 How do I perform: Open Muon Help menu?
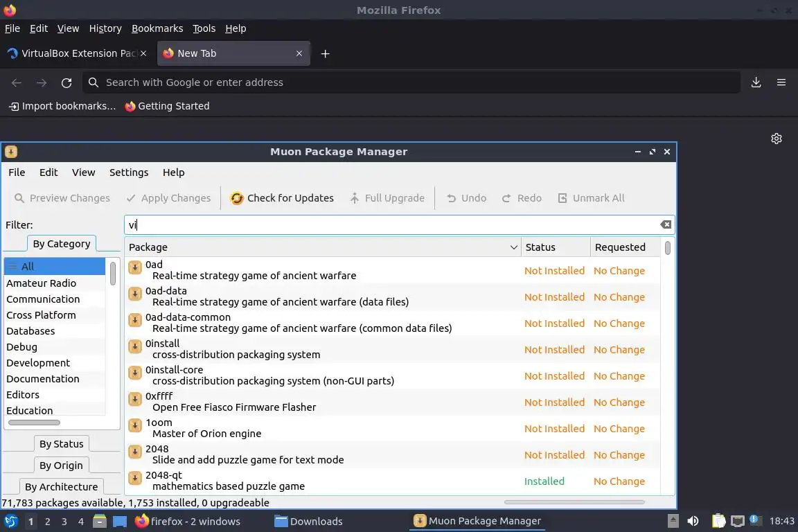(174, 172)
